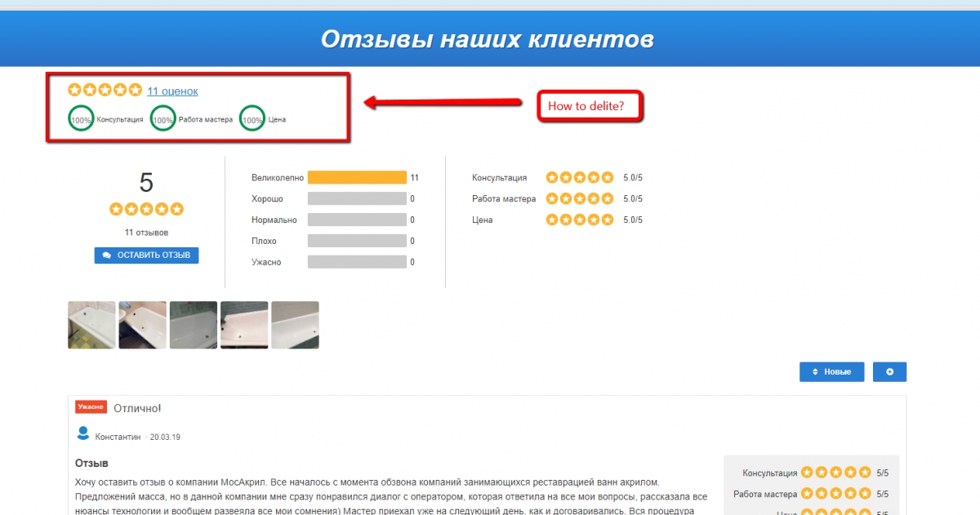Viewport: 980px width, 515px height.
Task: Click the plus icon button beside Новые
Action: [889, 372]
